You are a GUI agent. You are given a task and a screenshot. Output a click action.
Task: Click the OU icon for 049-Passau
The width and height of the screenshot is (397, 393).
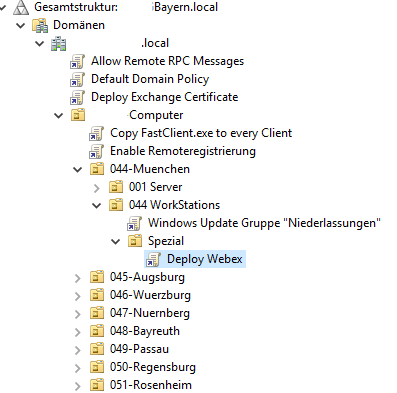point(97,349)
